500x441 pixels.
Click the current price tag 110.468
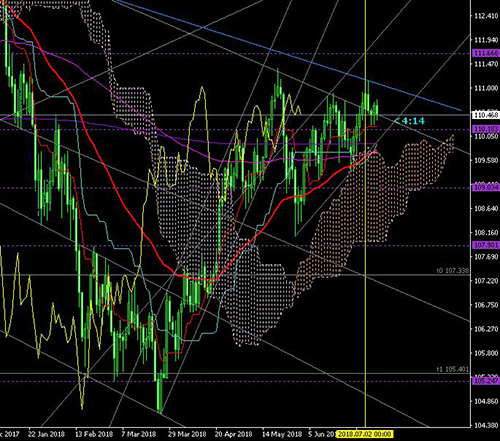(x=486, y=115)
